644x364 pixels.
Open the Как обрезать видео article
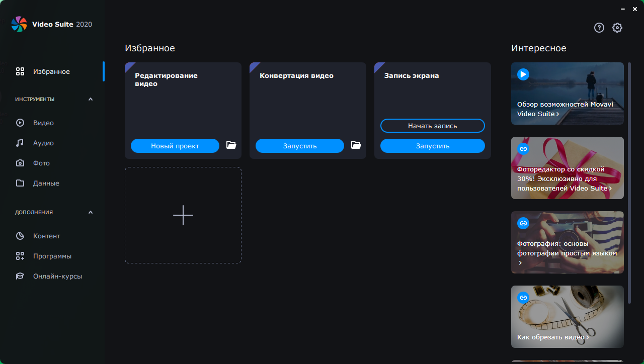click(551, 337)
